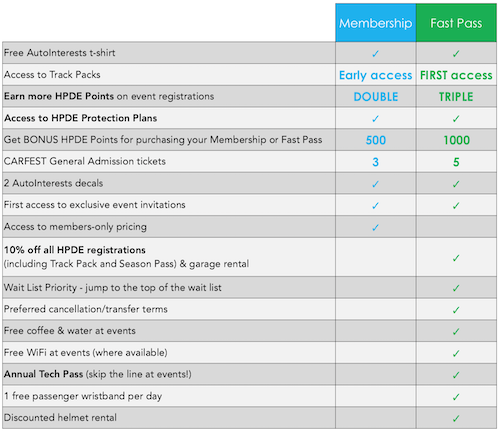This screenshot has width=500, height=431.
Task: Click the Fast Pass checkmark for Discounted helmet rental
Action: pyautogui.click(x=456, y=418)
